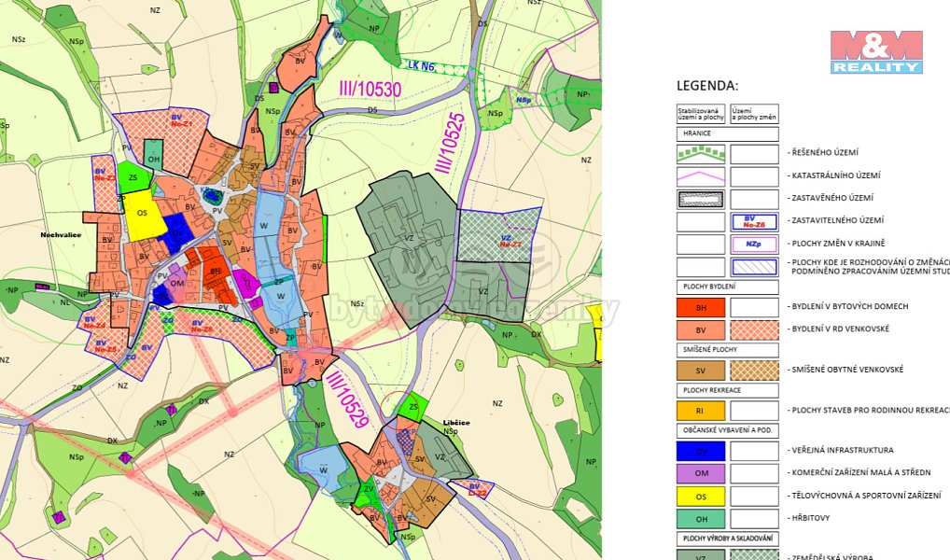
Task: Click the OBČANSKÉ VYBAVENÍ A POD. header
Action: pyautogui.click(x=728, y=430)
